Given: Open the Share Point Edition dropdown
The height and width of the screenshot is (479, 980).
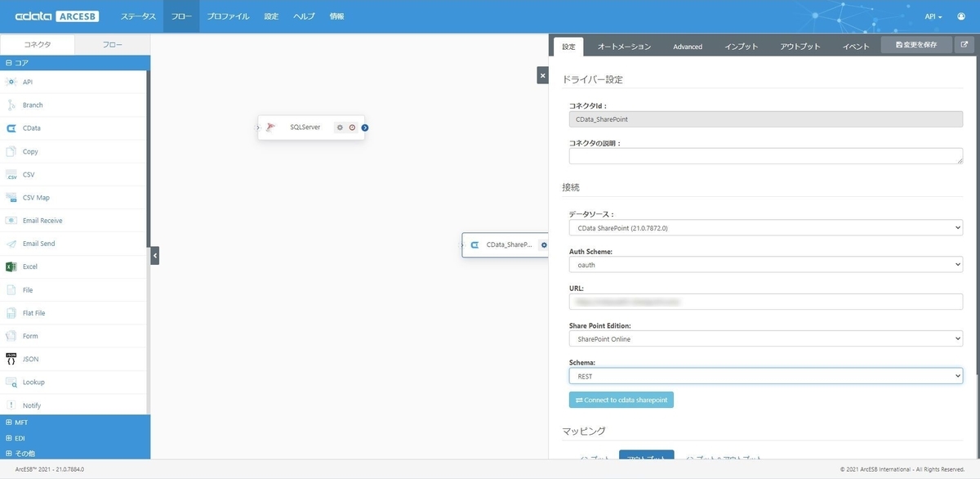Looking at the screenshot, I should pyautogui.click(x=766, y=338).
